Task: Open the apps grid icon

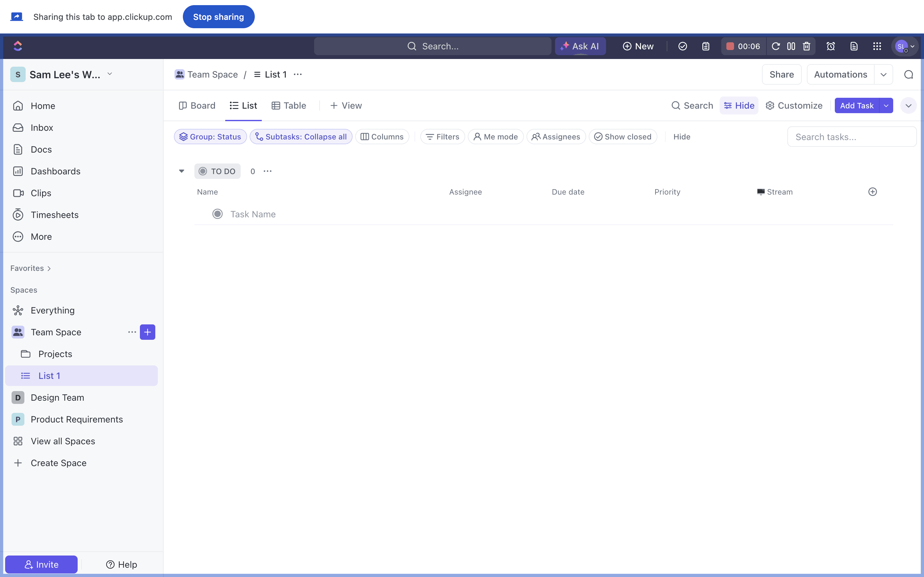Action: click(877, 46)
